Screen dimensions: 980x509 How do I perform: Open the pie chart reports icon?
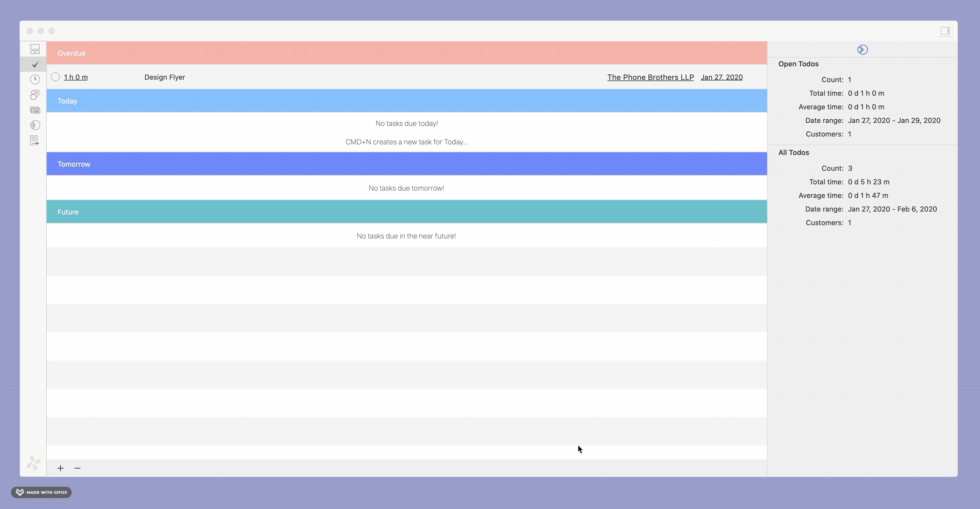(35, 125)
